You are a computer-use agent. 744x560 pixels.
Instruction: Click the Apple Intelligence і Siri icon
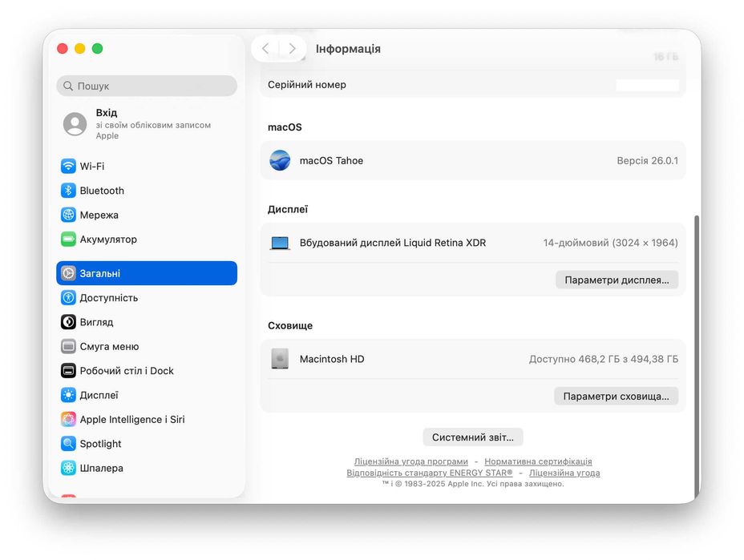tap(68, 419)
